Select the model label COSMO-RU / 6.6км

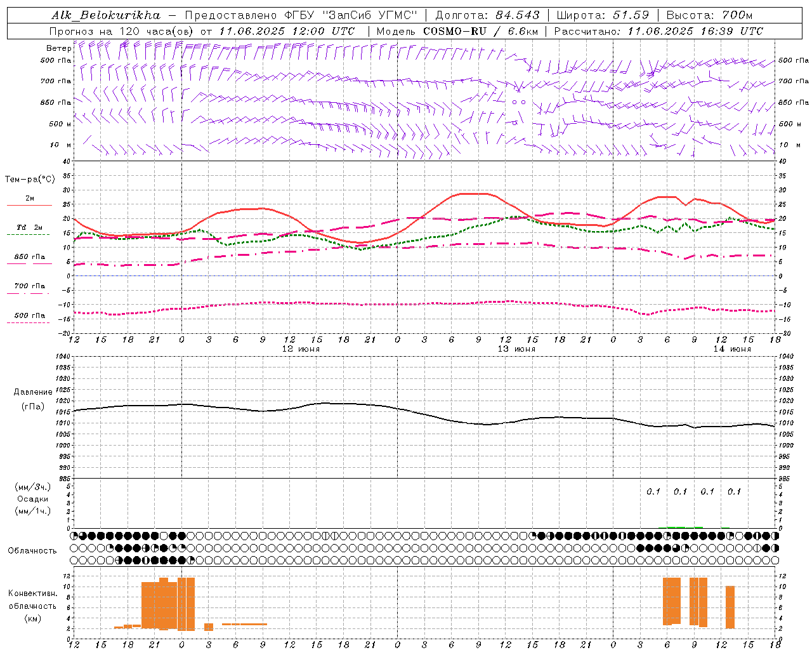coord(480,31)
